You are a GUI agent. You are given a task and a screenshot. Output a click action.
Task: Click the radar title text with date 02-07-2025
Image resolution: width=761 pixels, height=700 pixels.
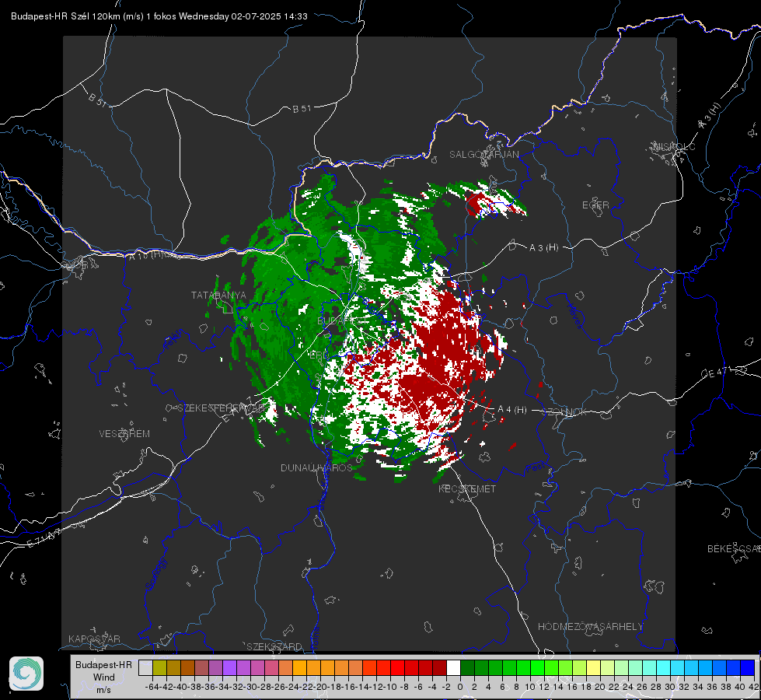tap(159, 16)
